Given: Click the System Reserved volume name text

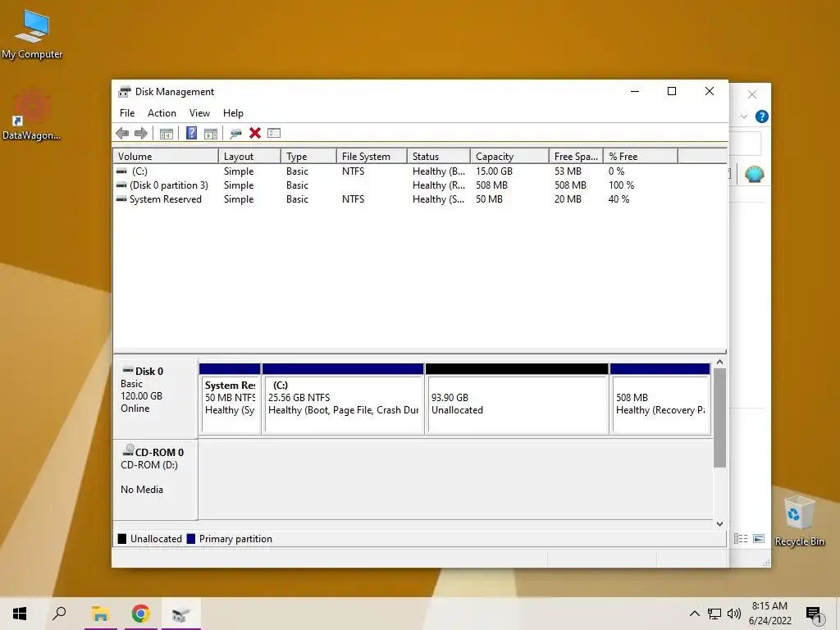Looking at the screenshot, I should click(166, 199).
